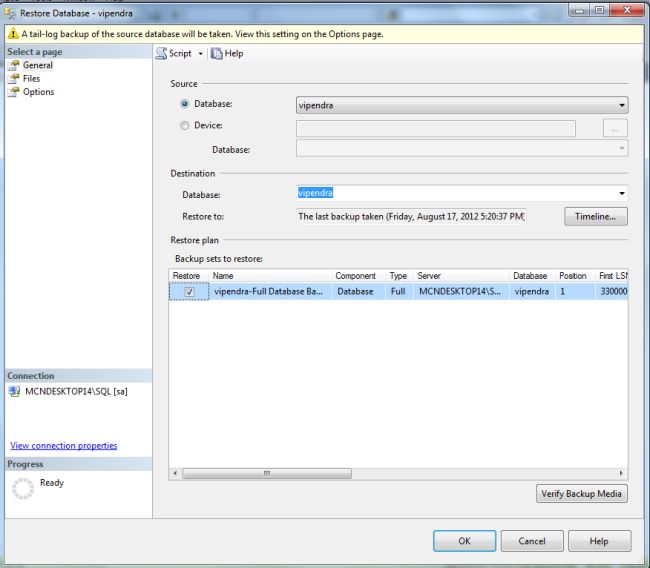The height and width of the screenshot is (568, 650).
Task: Click the Help icon in toolbar
Action: [x=216, y=53]
